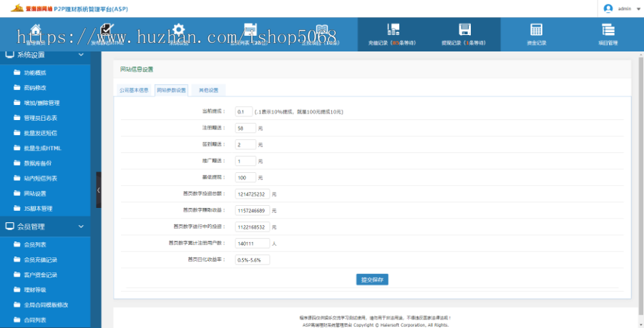Hide sidebar using the collapse handle
The image size is (644, 328).
99,190
